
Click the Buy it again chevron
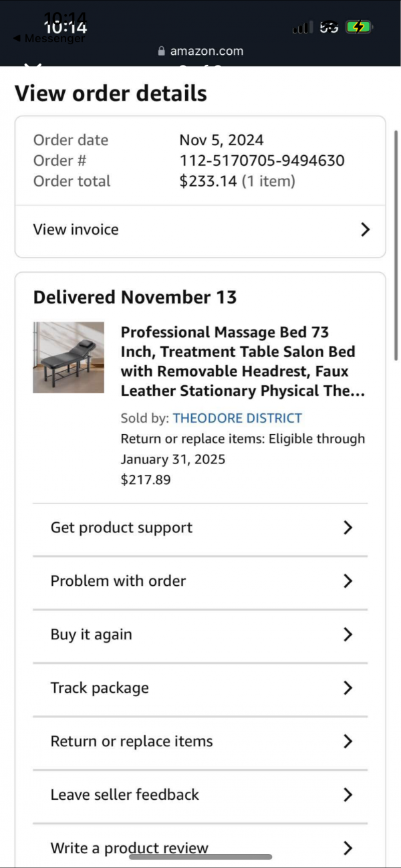[x=348, y=635]
